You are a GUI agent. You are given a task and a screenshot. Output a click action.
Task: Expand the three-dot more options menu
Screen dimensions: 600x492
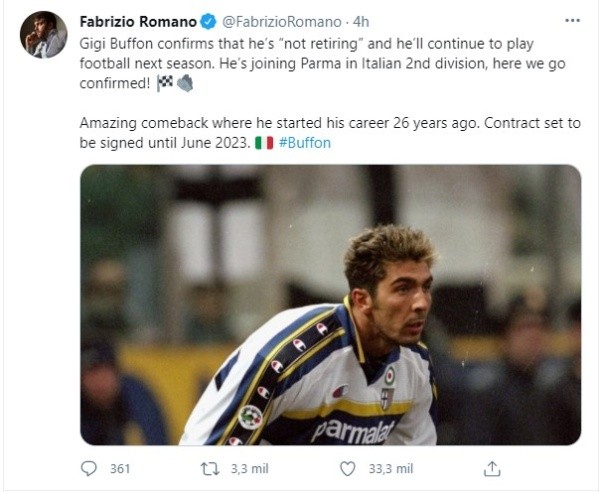pos(570,19)
